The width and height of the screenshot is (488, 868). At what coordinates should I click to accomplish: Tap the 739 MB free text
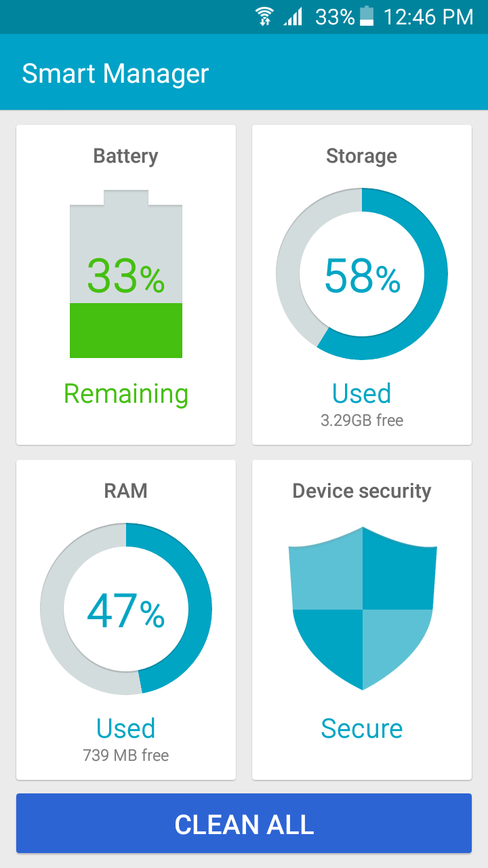(126, 755)
